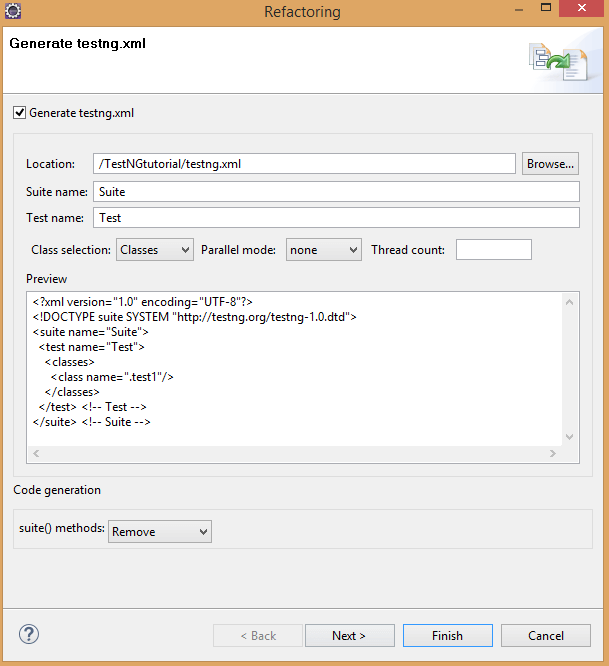Click the suite name="Suite" preview line
The width and height of the screenshot is (609, 666).
(x=90, y=332)
